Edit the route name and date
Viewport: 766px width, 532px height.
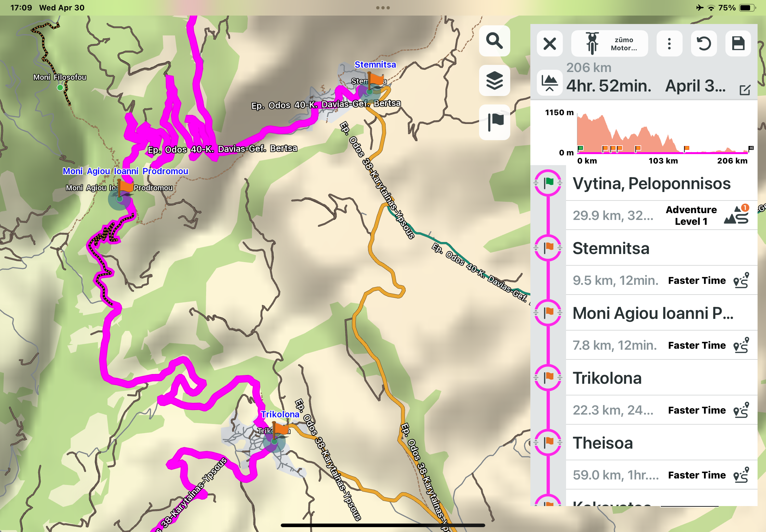(x=745, y=90)
